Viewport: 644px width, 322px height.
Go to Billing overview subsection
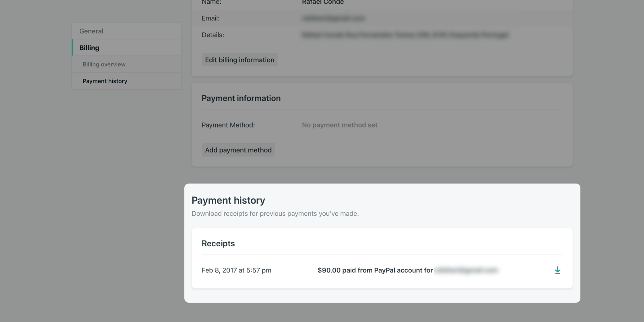coord(104,64)
